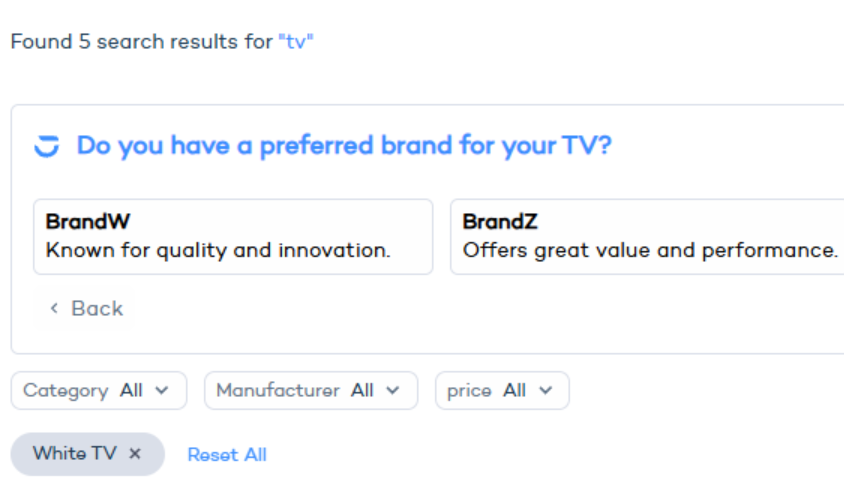The image size is (844, 487).
Task: Click the "Found 5 search results" text
Action: [140, 42]
